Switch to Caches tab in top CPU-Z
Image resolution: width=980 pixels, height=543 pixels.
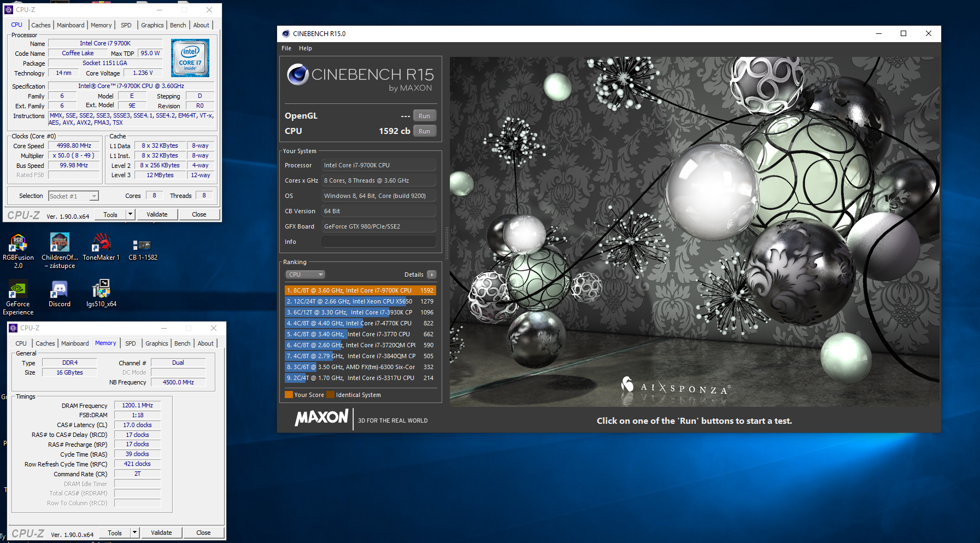pos(41,25)
